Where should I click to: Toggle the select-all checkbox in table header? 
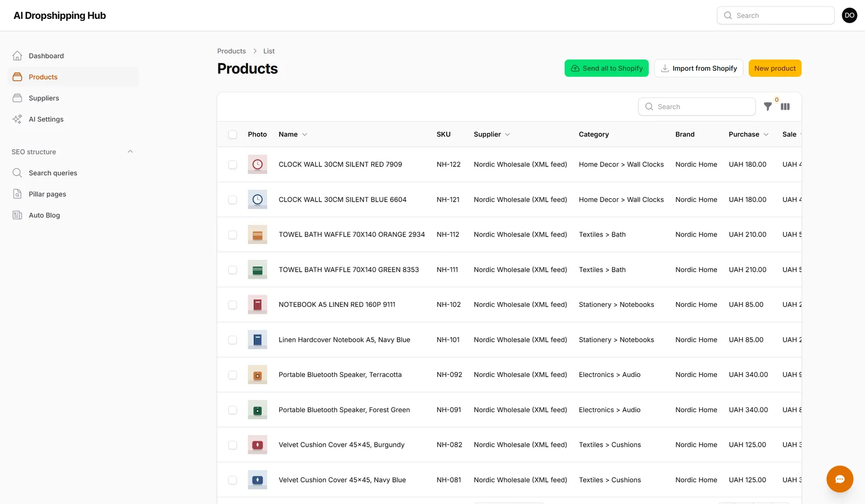(x=232, y=135)
